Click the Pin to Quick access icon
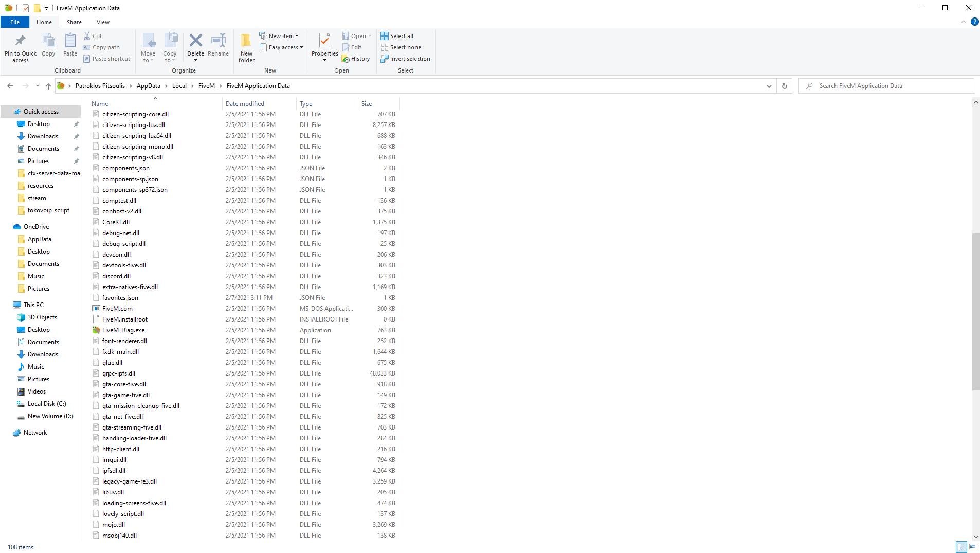 tap(21, 47)
